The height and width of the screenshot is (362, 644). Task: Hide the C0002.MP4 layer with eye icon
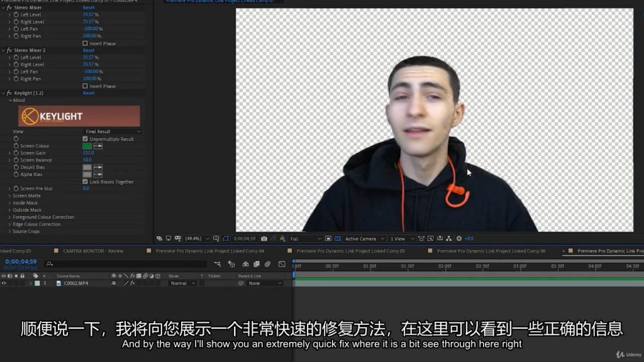coord(4,283)
